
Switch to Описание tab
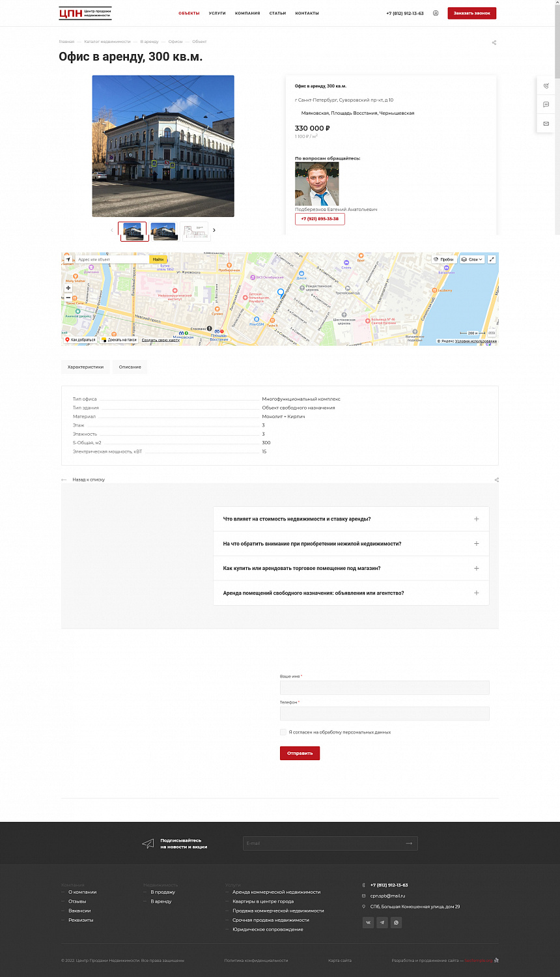click(x=130, y=367)
